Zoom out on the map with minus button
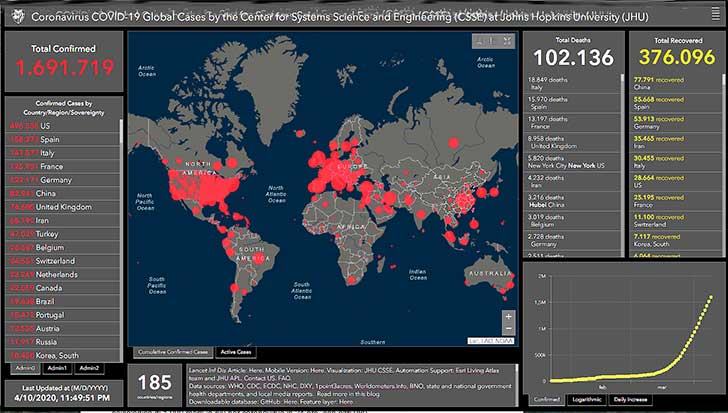 coord(508,329)
